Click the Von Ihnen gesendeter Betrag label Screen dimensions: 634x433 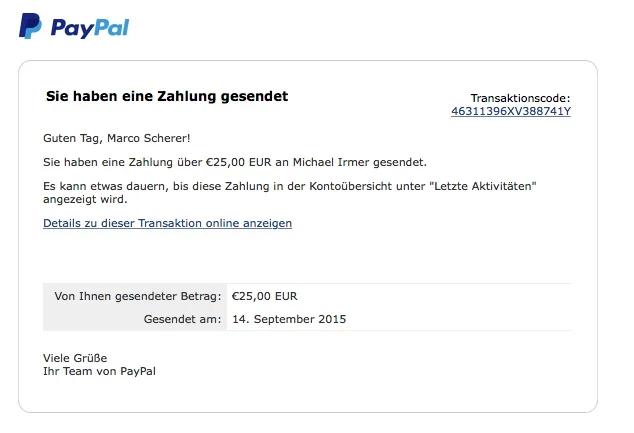(x=137, y=296)
